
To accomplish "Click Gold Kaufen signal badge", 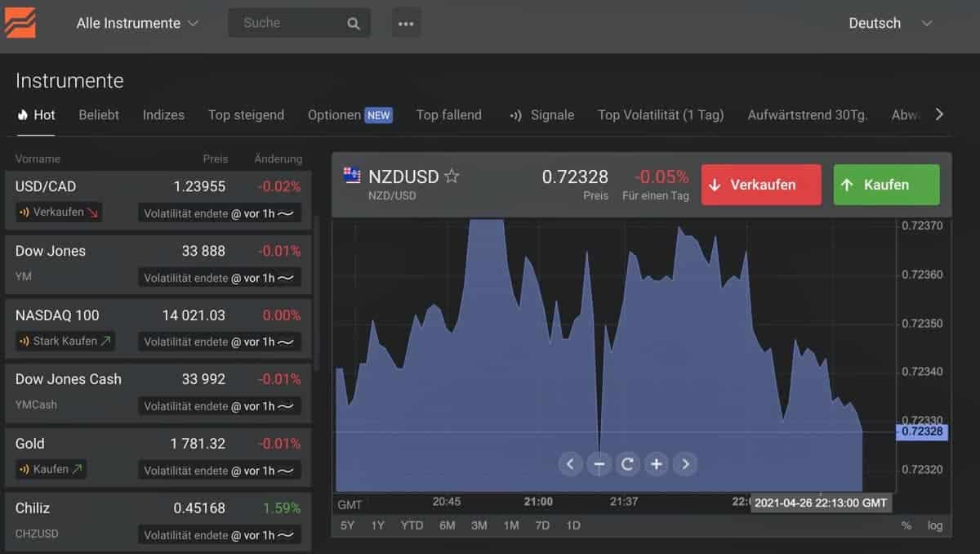I will pos(51,470).
